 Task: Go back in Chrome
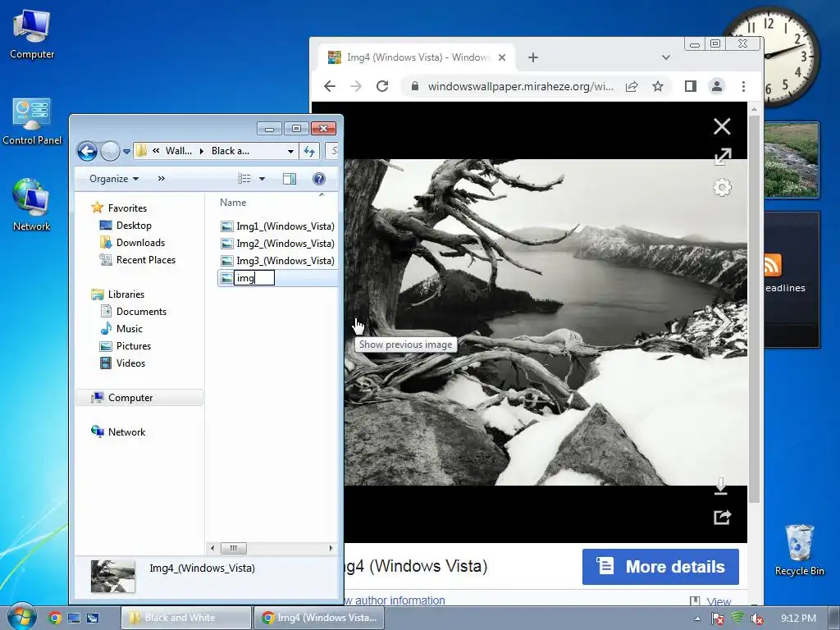click(330, 86)
